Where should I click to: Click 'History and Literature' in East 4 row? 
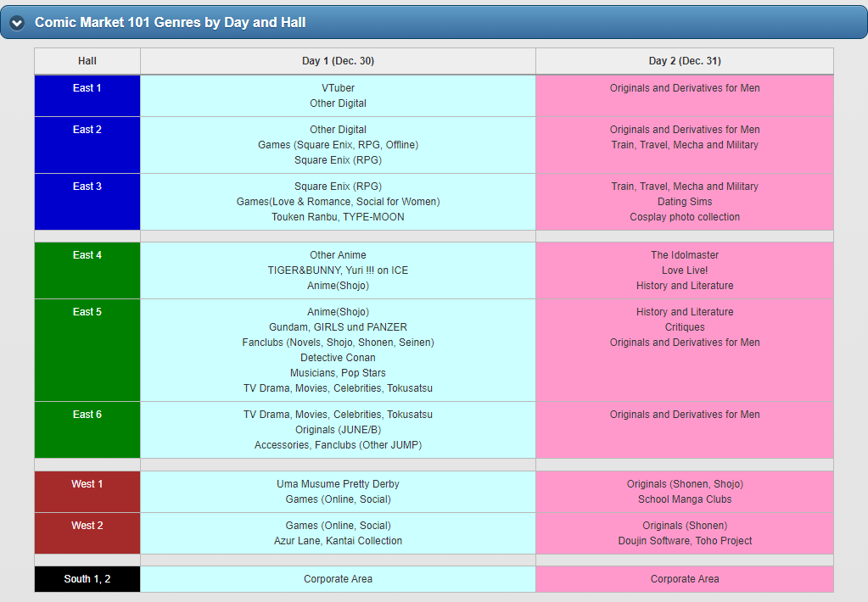point(685,286)
